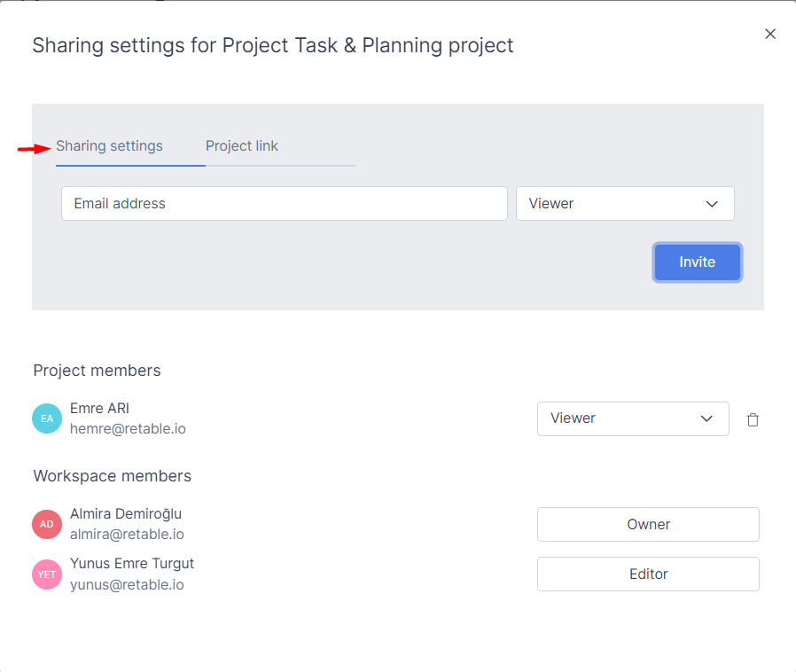Click Yunus Emre Turgut's YET avatar
796x672 pixels.
(x=47, y=574)
